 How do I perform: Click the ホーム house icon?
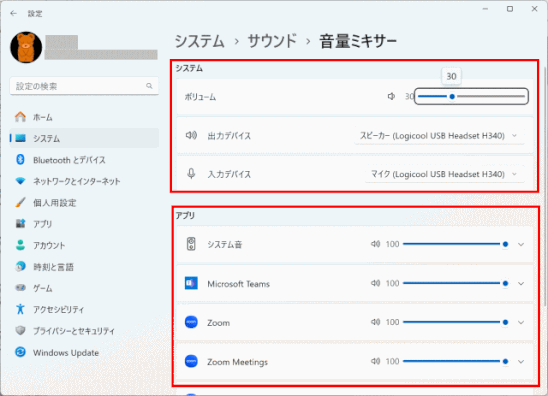pyautogui.click(x=20, y=117)
